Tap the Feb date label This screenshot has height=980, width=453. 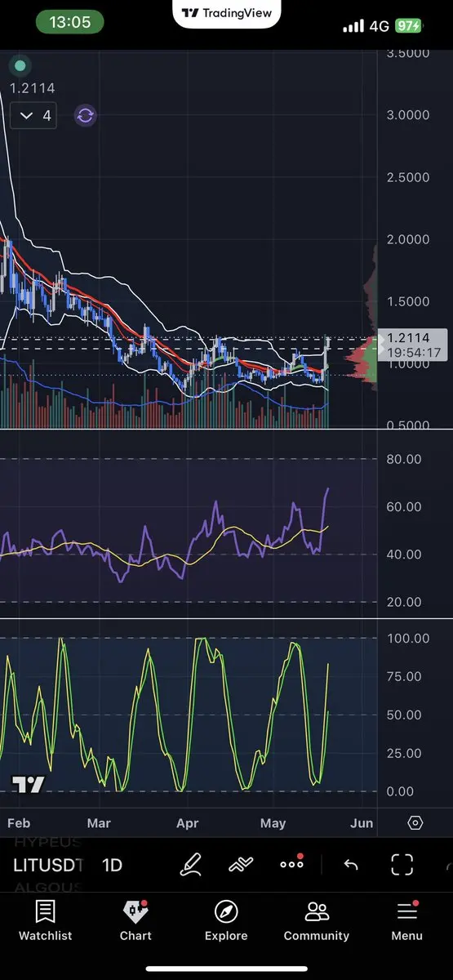[x=17, y=822]
